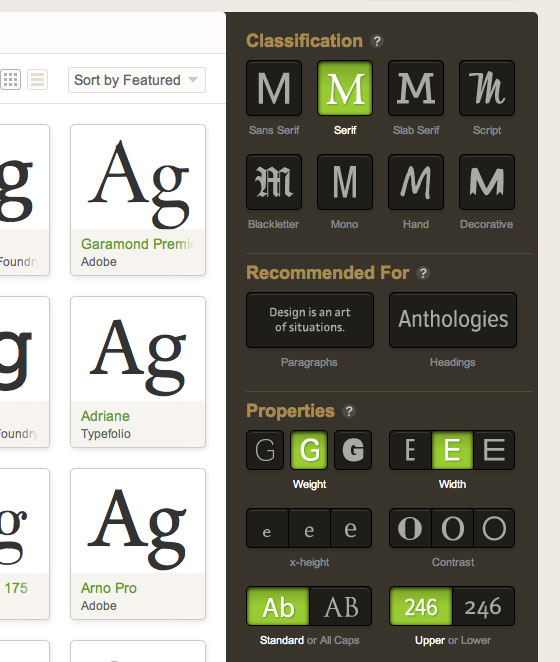Select extended width wide E option

coord(494,450)
